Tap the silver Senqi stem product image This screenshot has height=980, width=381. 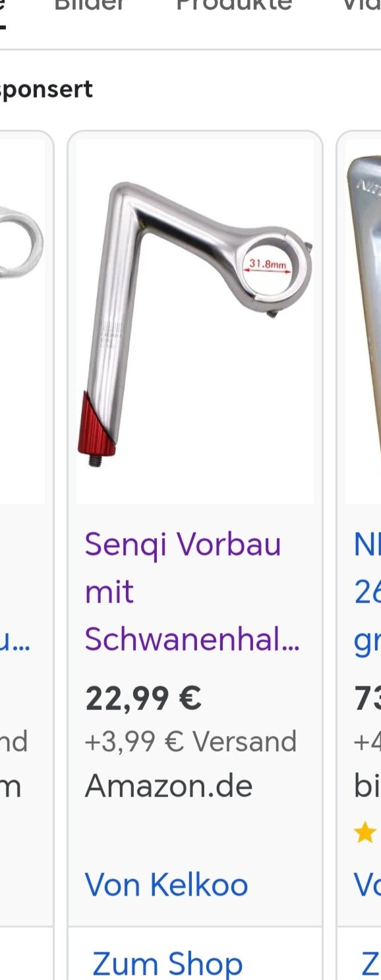(x=195, y=321)
